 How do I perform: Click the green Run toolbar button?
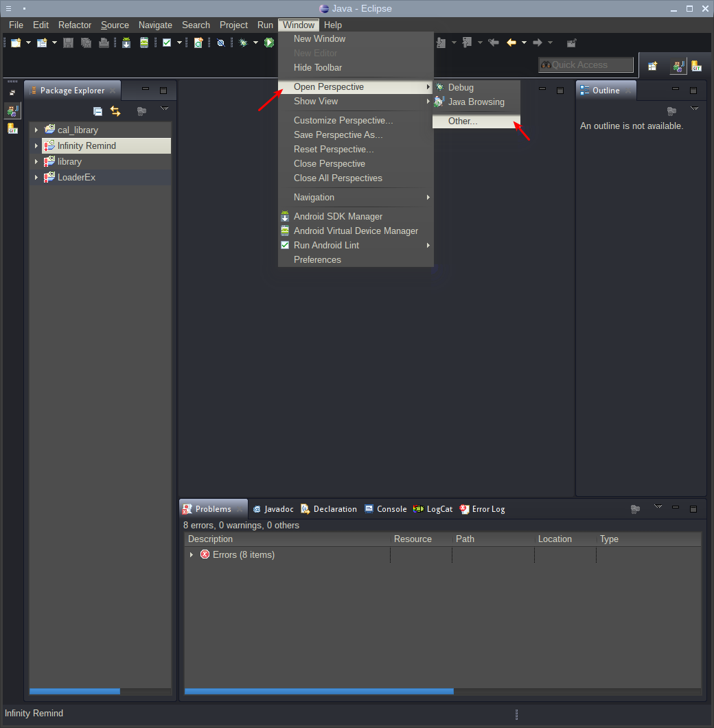click(269, 43)
